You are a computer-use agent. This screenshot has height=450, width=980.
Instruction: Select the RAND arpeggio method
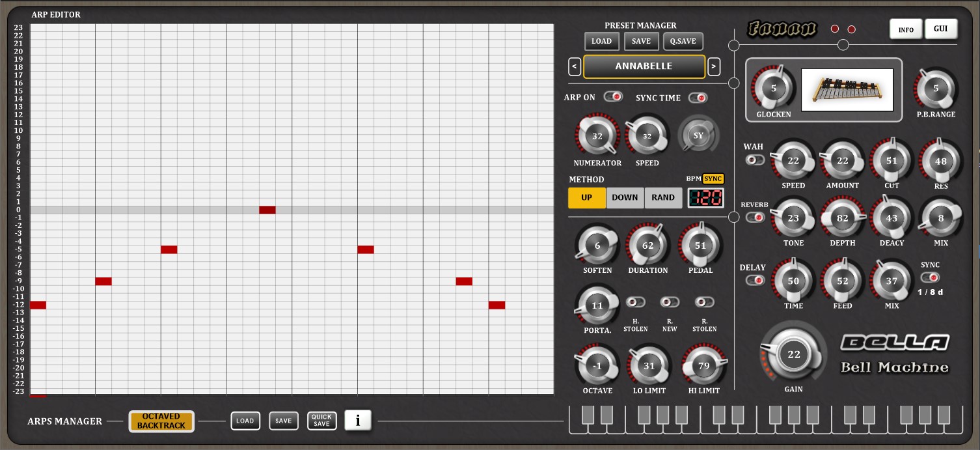(x=663, y=198)
